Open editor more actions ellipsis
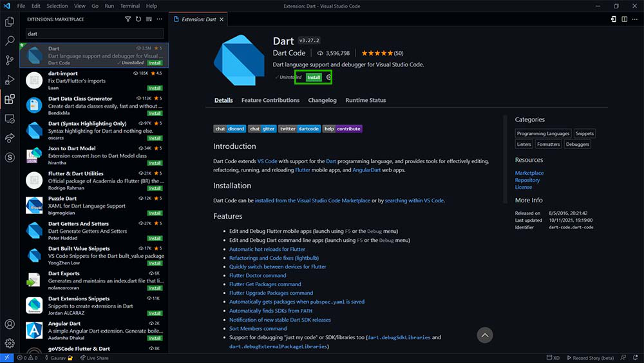This screenshot has height=363, width=644. click(x=635, y=19)
